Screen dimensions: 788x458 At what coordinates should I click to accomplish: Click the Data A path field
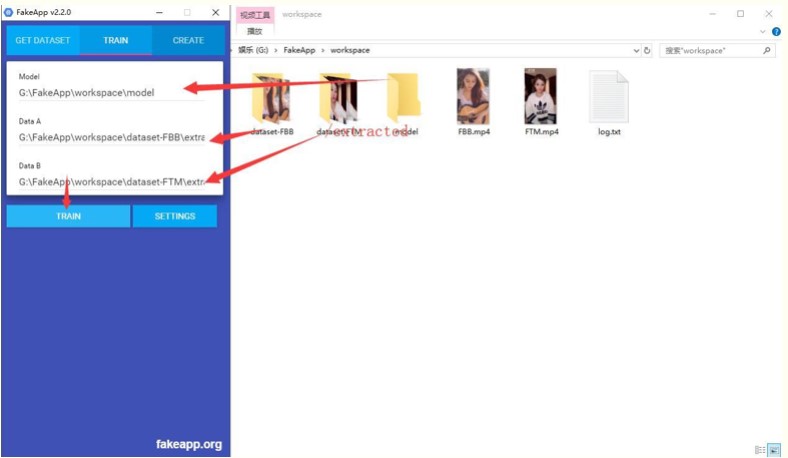pyautogui.click(x=112, y=137)
